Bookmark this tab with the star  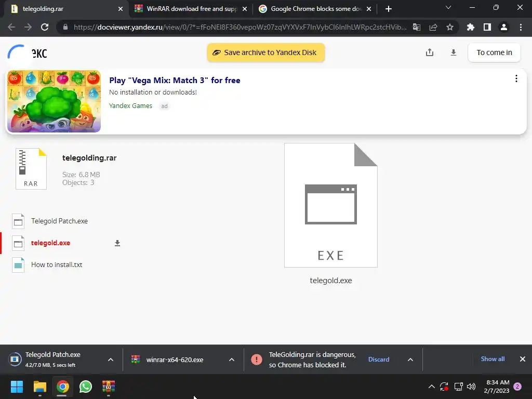(x=450, y=27)
